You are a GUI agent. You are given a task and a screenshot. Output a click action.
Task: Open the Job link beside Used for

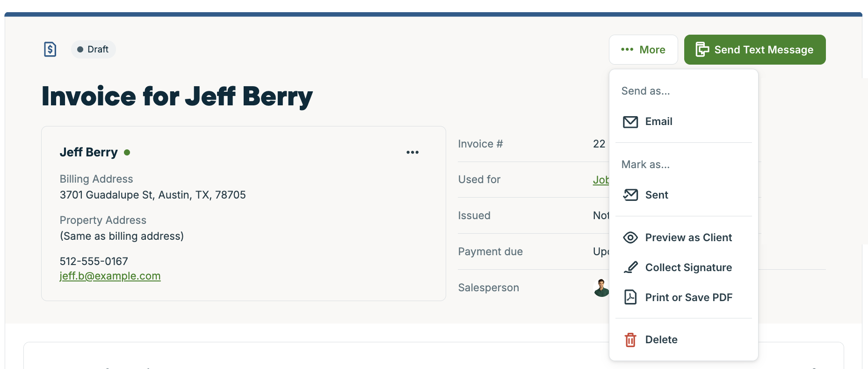coord(600,180)
